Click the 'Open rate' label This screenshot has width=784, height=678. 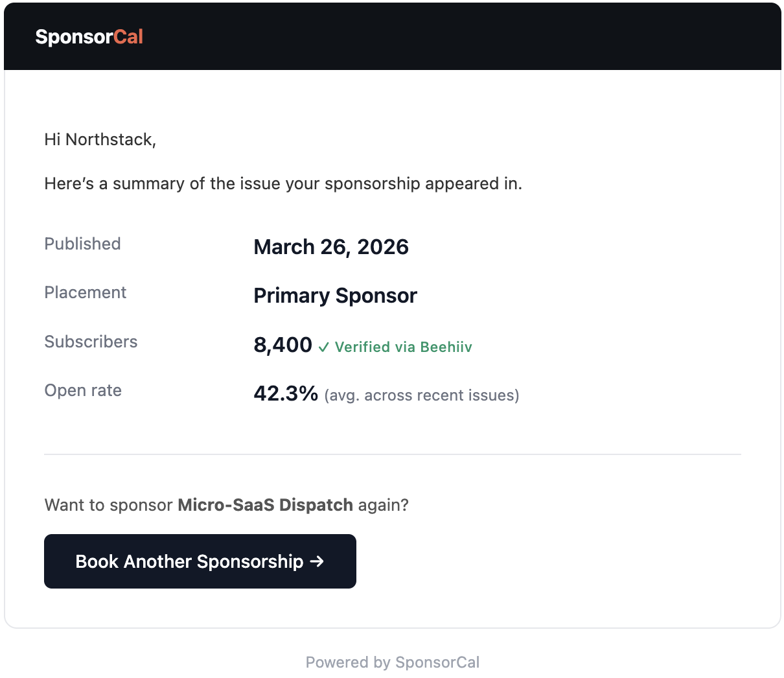pos(83,391)
